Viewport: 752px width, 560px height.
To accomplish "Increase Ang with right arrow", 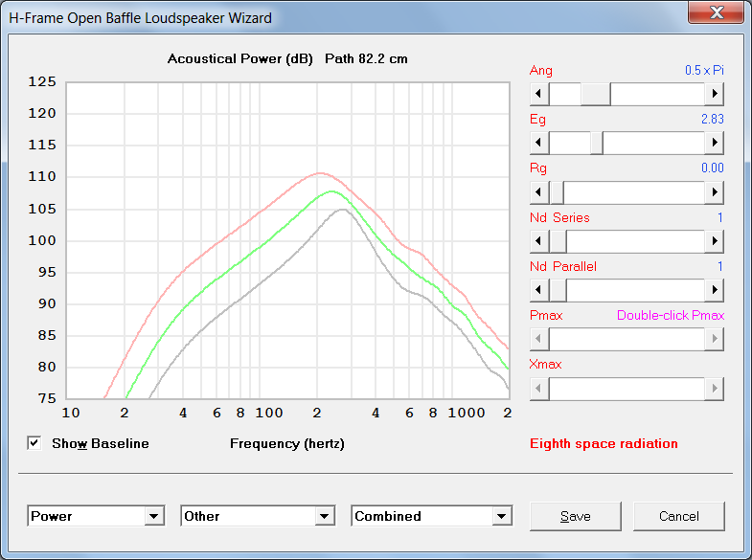I will tap(714, 94).
